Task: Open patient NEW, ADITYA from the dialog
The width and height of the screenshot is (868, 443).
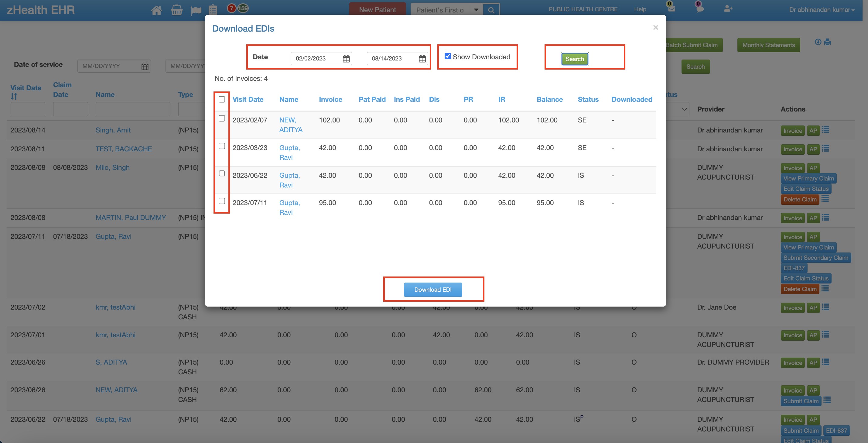Action: (290, 125)
